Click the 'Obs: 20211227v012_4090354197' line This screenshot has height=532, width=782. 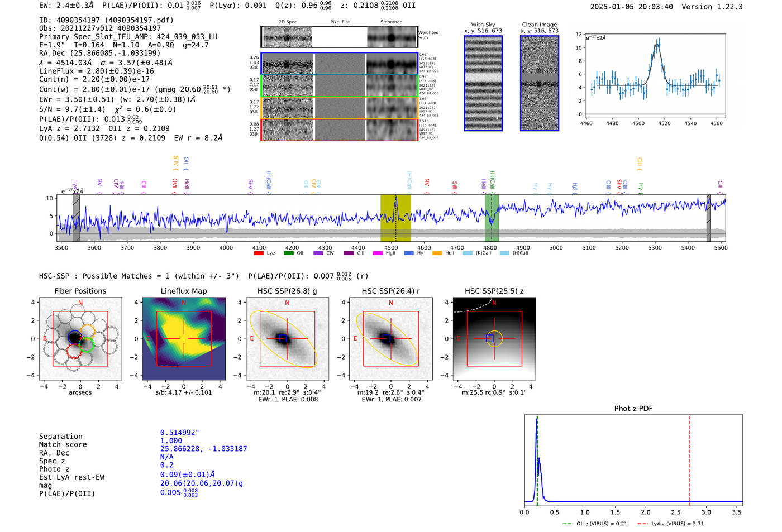tap(100, 28)
